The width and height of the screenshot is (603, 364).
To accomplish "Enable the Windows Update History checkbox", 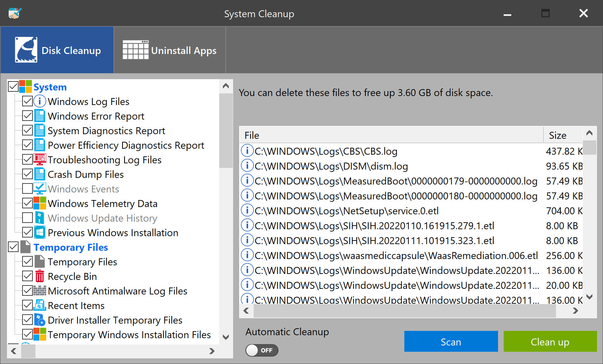I will pos(27,218).
